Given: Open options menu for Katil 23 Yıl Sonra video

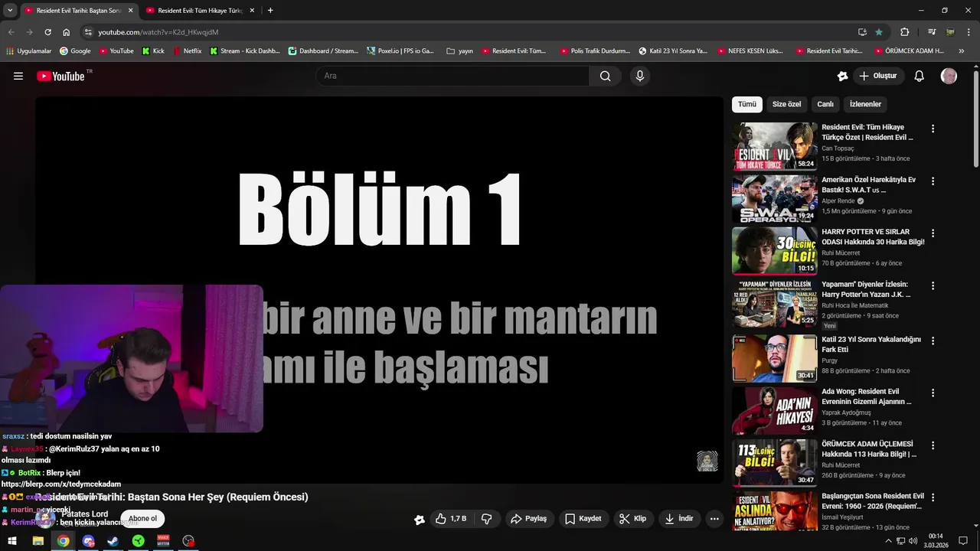Looking at the screenshot, I should 933,341.
